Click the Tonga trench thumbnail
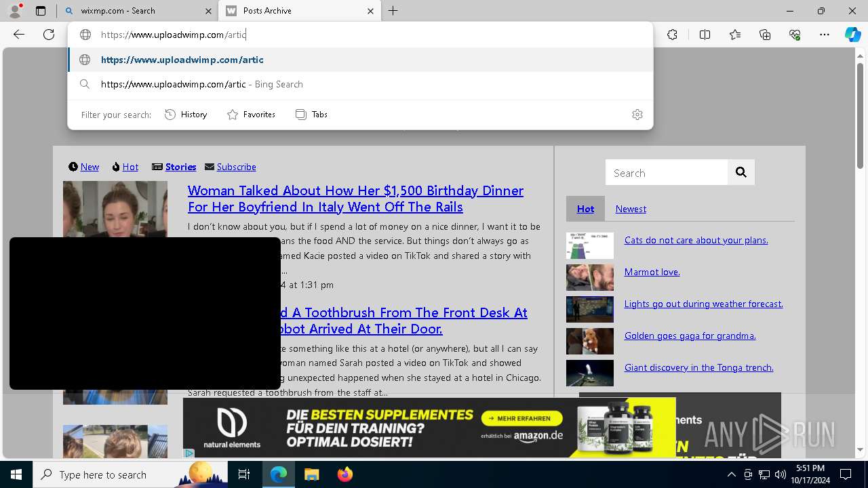The height and width of the screenshot is (488, 868). [590, 373]
